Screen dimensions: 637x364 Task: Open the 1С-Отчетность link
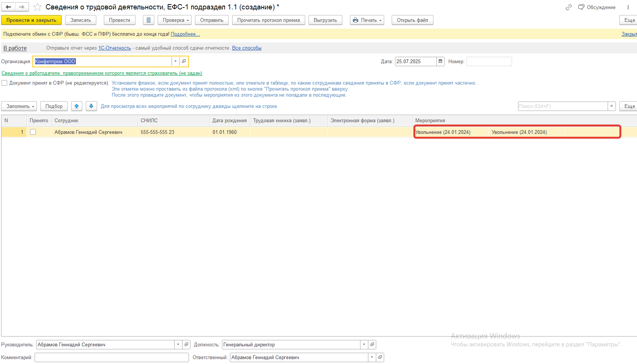pos(114,48)
